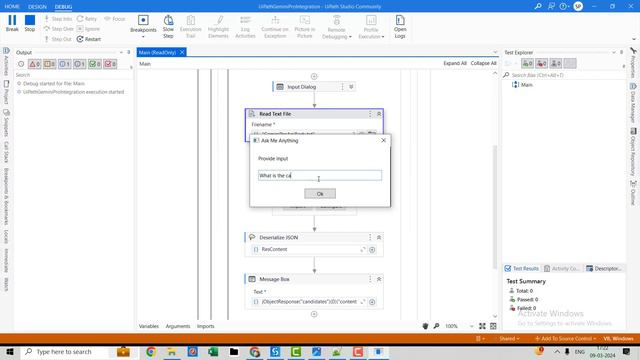The width and height of the screenshot is (640, 360).
Task: Toggle Slow Step mode
Action: tap(168, 27)
